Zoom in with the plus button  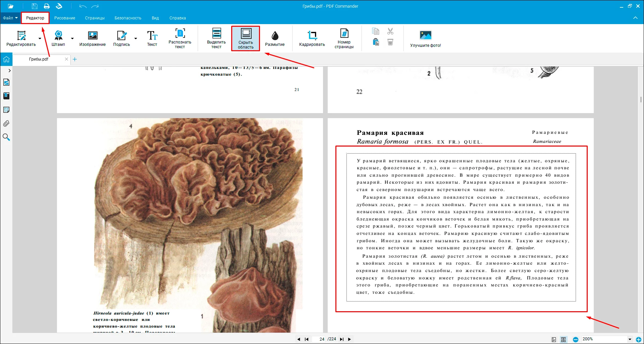[x=639, y=339]
